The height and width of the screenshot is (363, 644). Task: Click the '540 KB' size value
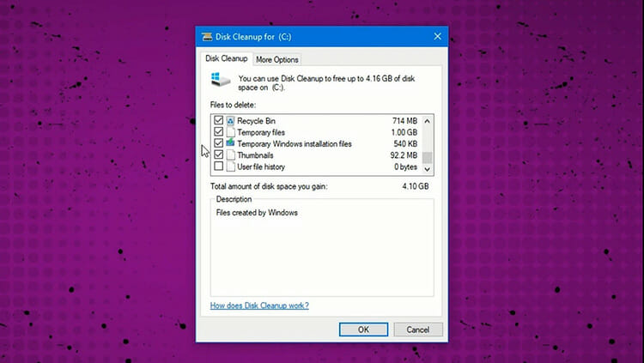point(405,143)
